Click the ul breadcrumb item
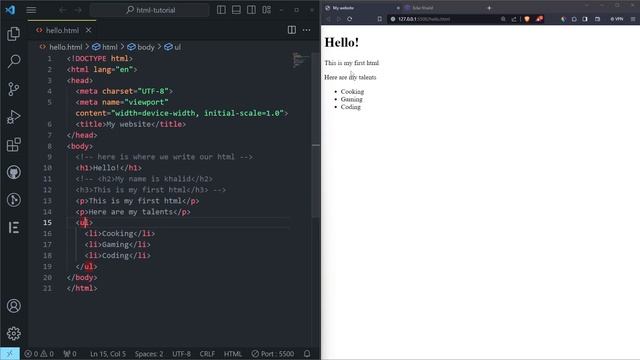Viewport: 640px width, 360px height. click(x=173, y=47)
